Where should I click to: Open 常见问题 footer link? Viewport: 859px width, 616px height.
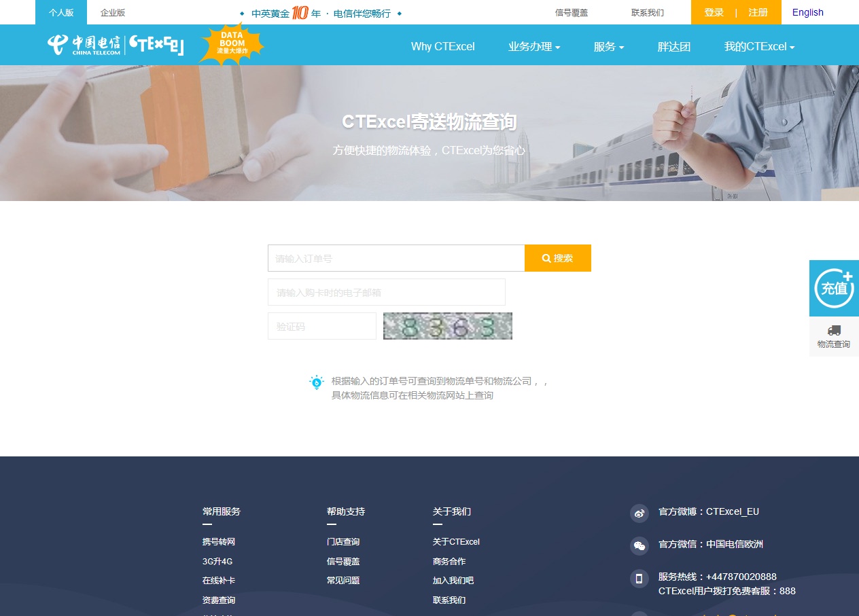343,581
